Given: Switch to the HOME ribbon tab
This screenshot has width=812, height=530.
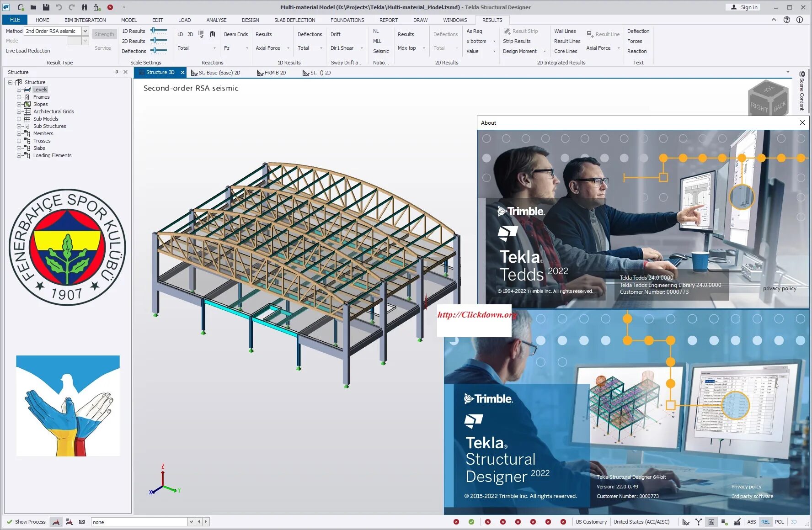Looking at the screenshot, I should pos(43,20).
